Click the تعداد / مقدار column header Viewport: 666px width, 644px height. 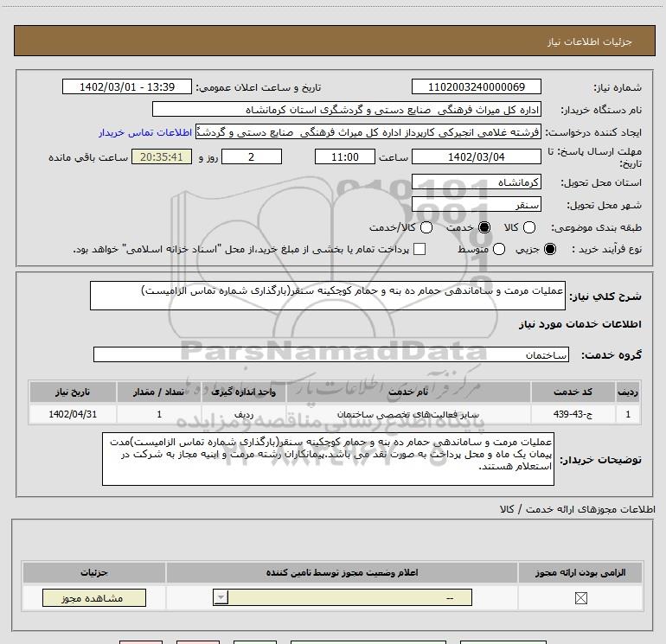[159, 392]
